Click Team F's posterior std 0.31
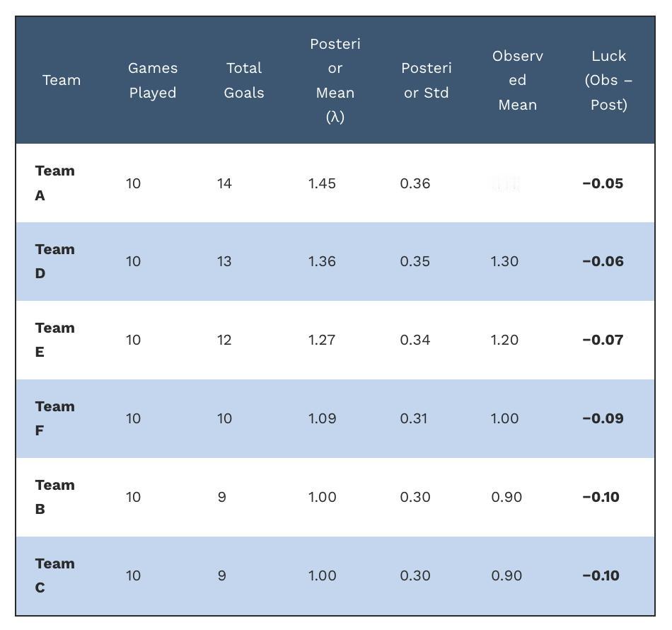Screen dimensions: 672x630 [414, 418]
